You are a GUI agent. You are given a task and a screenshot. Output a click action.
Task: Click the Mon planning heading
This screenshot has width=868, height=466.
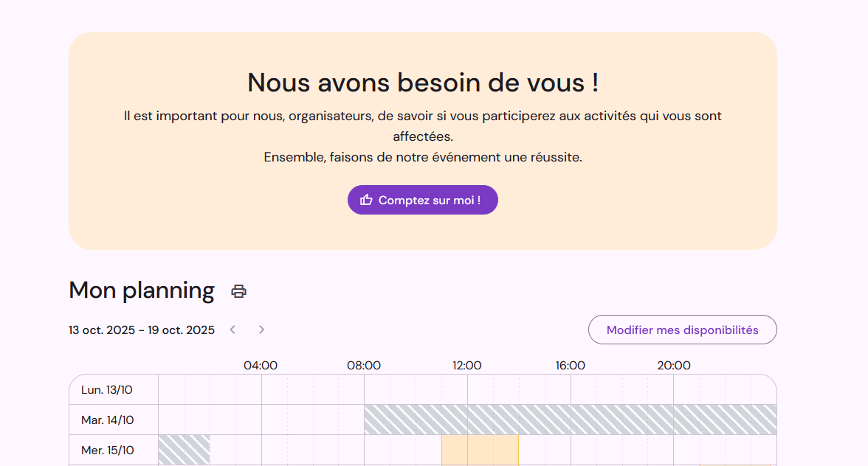pyautogui.click(x=142, y=291)
